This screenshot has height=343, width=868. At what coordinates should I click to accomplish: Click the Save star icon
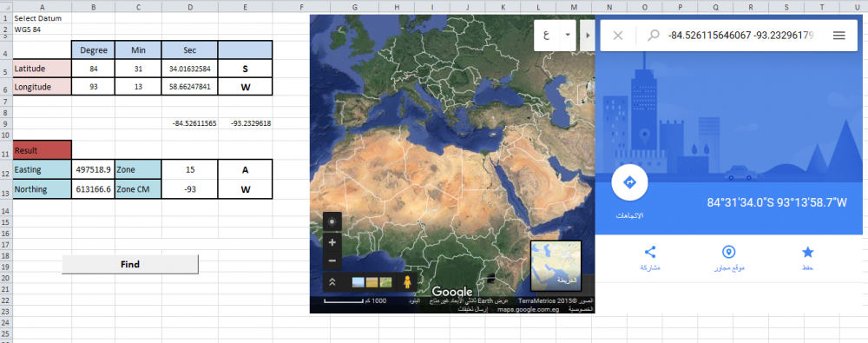(x=807, y=253)
